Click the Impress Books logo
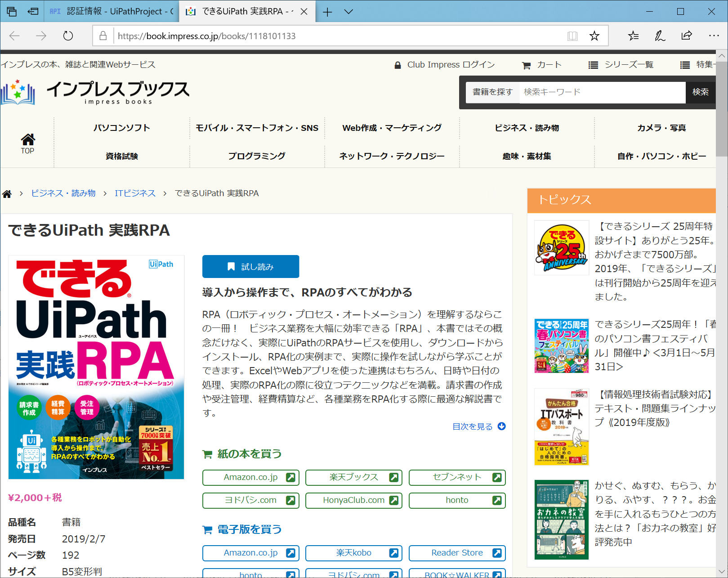Viewport: 728px width, 578px height. point(96,93)
